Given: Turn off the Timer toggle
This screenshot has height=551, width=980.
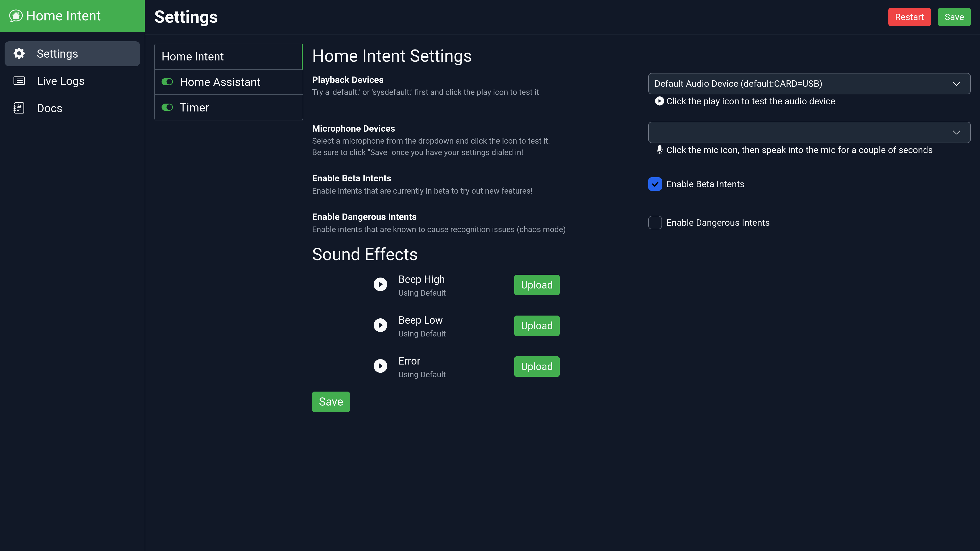Looking at the screenshot, I should coord(167,107).
